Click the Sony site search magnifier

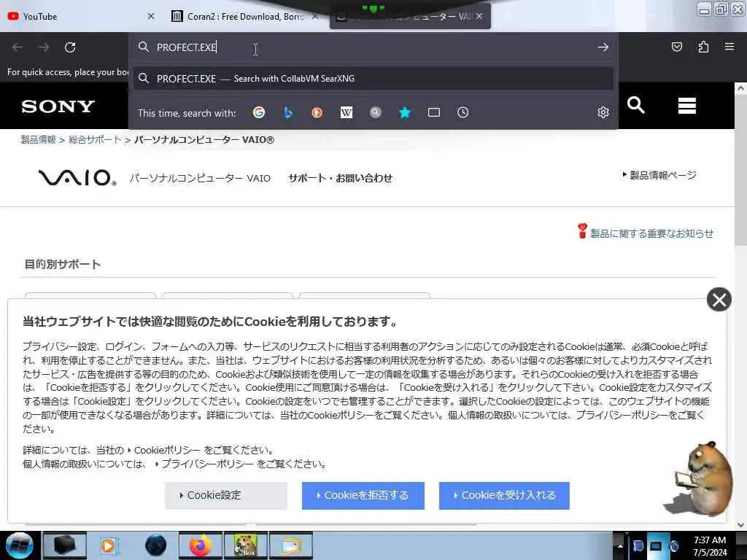click(x=636, y=105)
